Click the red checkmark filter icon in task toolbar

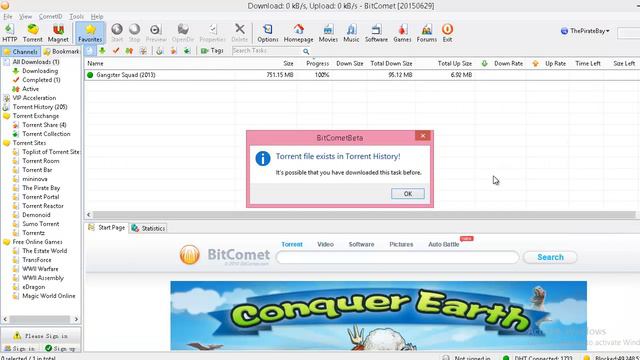click(116, 51)
